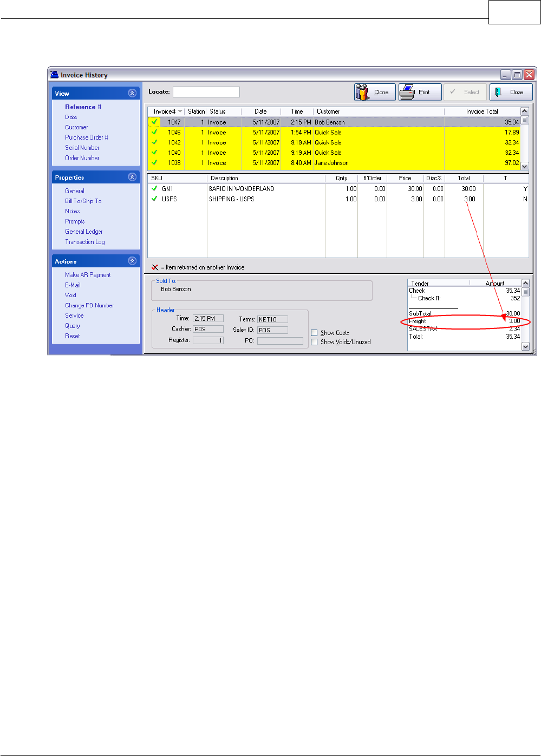Collapse the Properties panel
Viewport: 541px width, 756px height.
pos(132,177)
